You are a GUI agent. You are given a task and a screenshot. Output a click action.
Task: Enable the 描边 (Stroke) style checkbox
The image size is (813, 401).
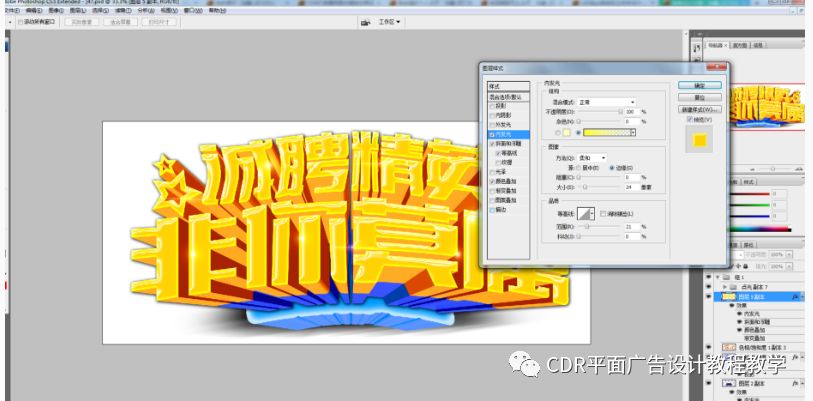coord(492,210)
